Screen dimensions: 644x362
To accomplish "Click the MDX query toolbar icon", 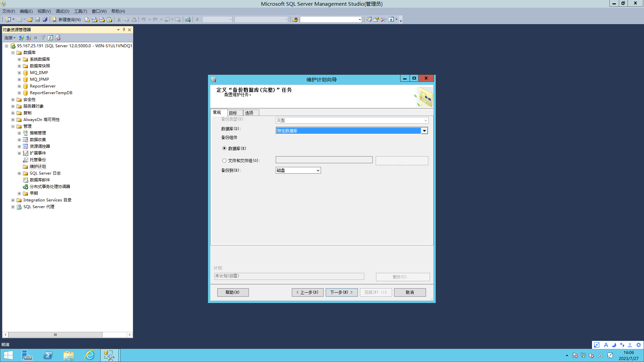I will (95, 19).
